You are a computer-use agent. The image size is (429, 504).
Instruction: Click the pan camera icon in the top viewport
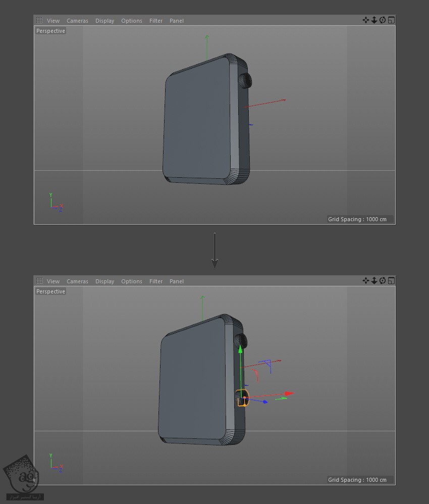365,20
